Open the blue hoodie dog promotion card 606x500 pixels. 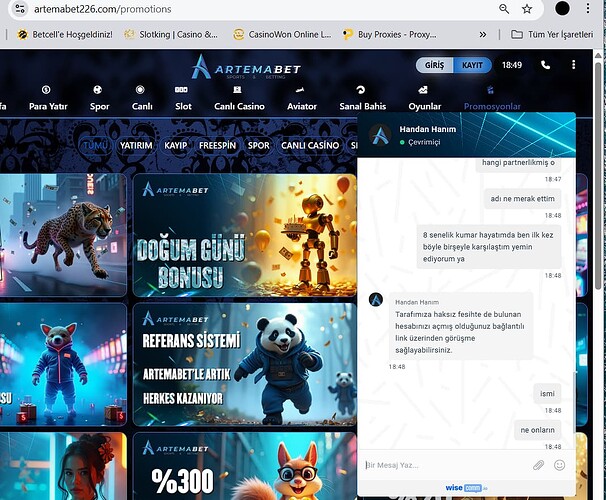(x=63, y=364)
